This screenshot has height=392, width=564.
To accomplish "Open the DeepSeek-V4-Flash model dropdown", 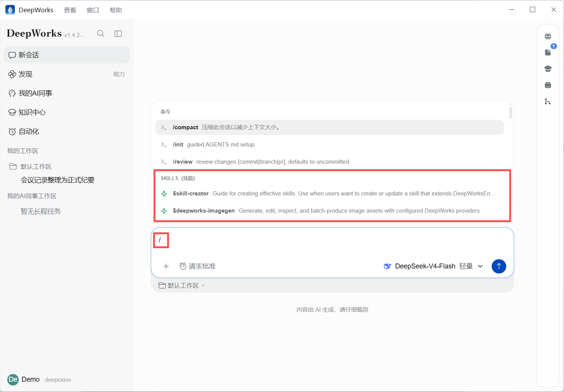I will (x=433, y=266).
